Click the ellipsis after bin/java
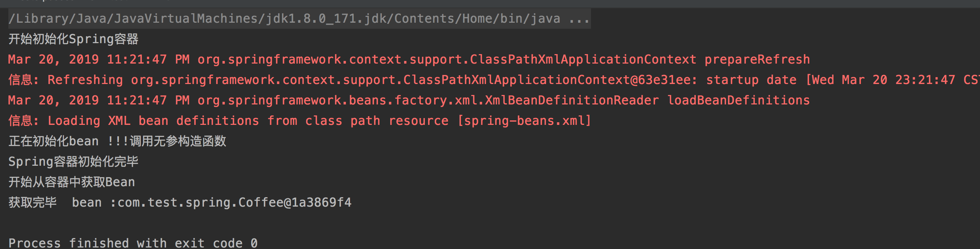The width and height of the screenshot is (980, 249). click(579, 18)
